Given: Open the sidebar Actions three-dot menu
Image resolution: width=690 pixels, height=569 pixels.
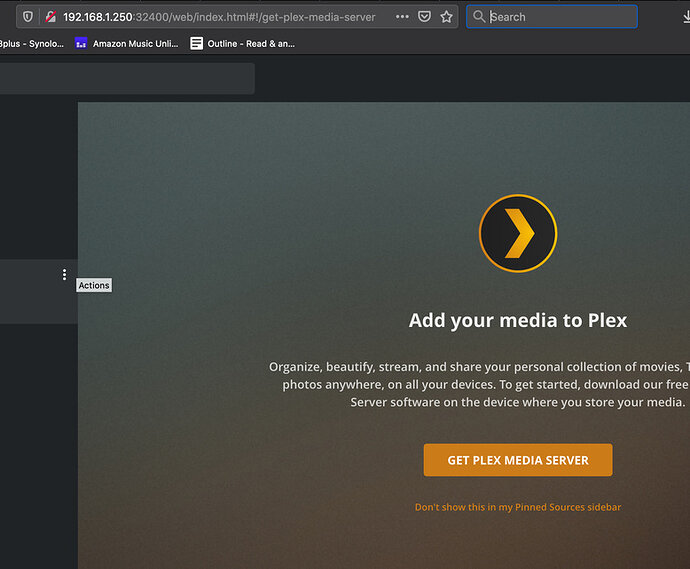Looking at the screenshot, I should [x=64, y=275].
